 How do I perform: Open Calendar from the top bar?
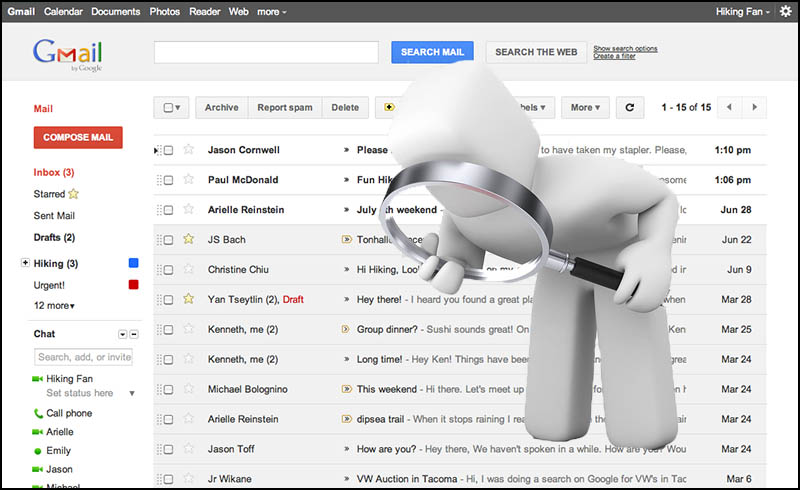pyautogui.click(x=63, y=11)
